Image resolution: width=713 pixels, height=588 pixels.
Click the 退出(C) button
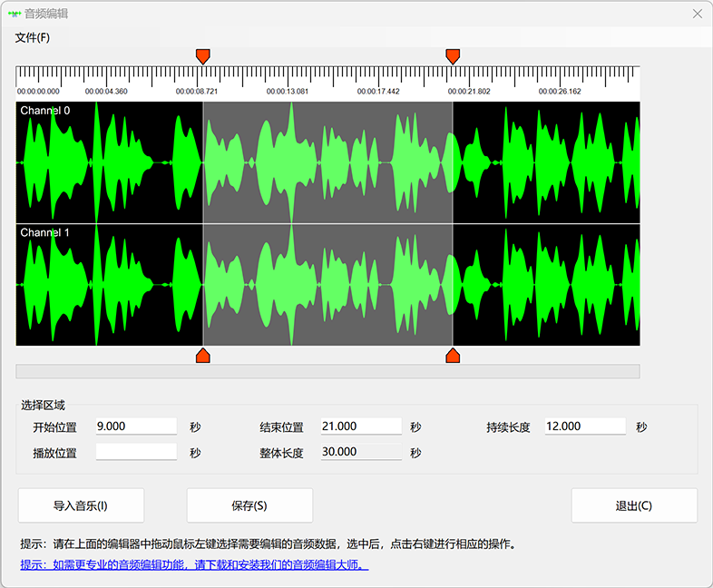pyautogui.click(x=634, y=505)
